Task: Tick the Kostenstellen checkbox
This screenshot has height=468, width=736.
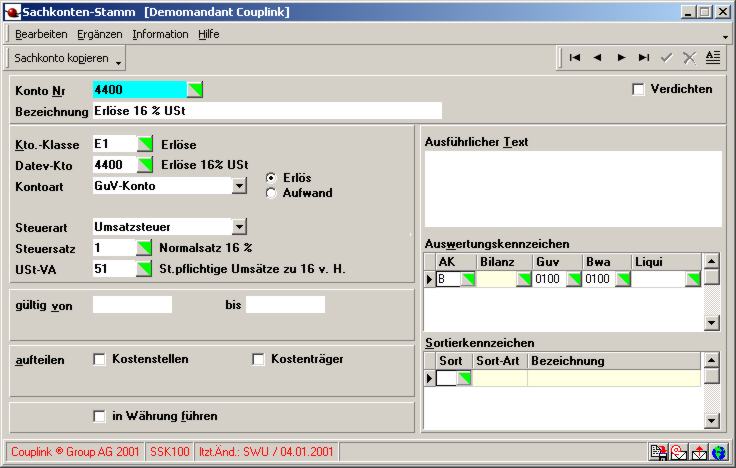Action: 99,359
